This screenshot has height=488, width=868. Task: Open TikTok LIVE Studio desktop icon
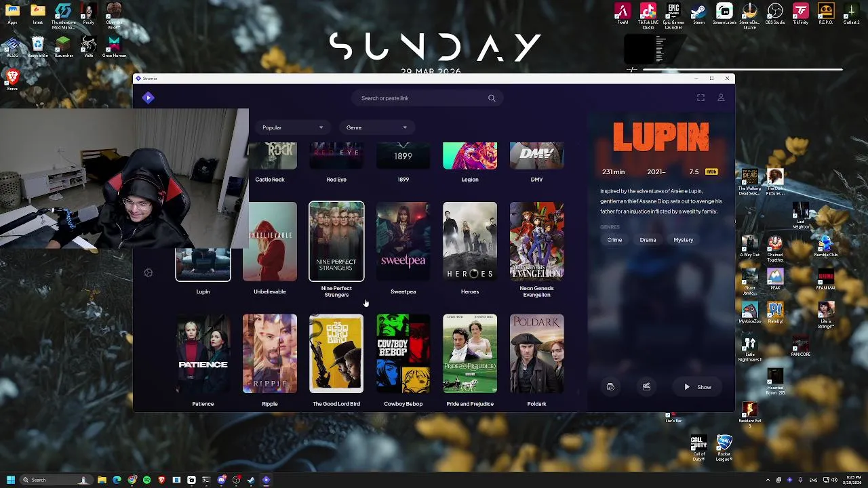tap(648, 15)
